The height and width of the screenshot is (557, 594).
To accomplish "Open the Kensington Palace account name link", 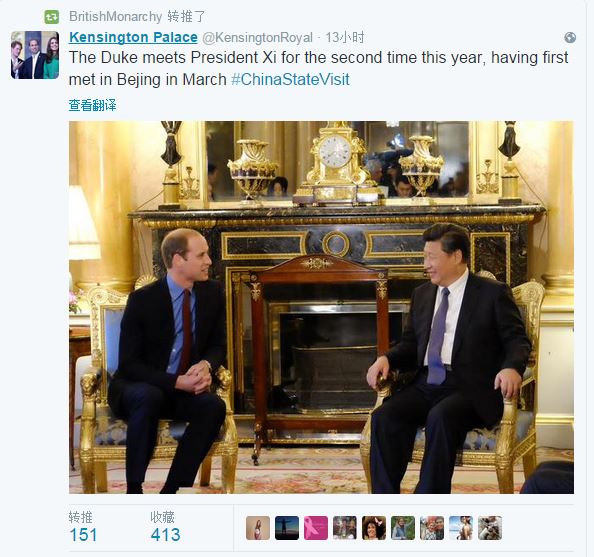I will coord(133,37).
